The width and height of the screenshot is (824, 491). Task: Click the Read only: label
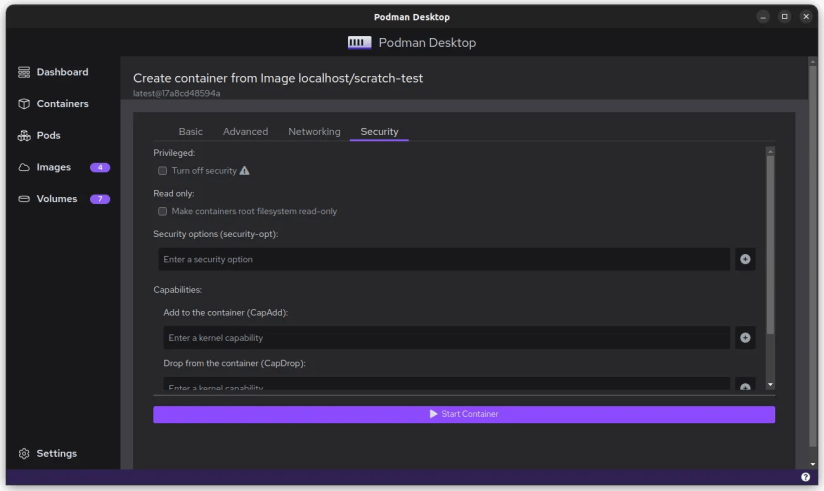coord(174,193)
